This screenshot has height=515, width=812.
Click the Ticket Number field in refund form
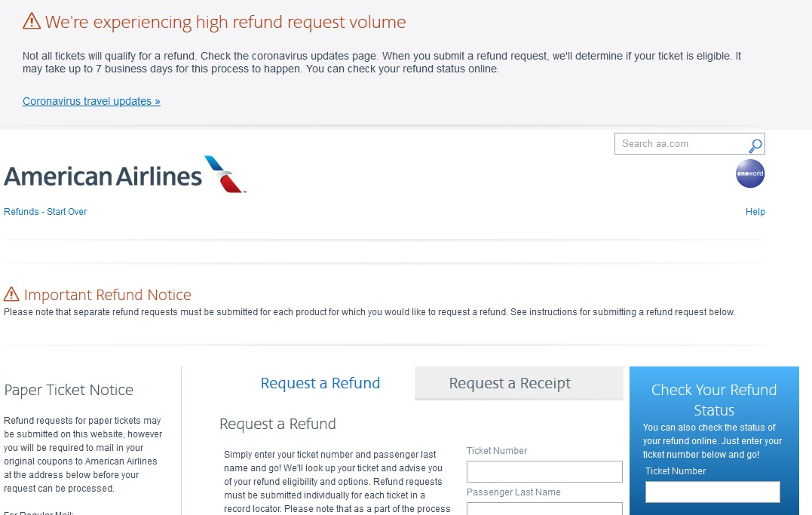[x=544, y=471]
